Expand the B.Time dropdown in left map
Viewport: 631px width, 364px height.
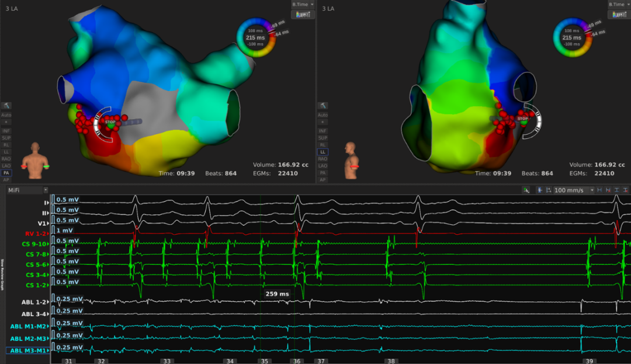click(303, 4)
